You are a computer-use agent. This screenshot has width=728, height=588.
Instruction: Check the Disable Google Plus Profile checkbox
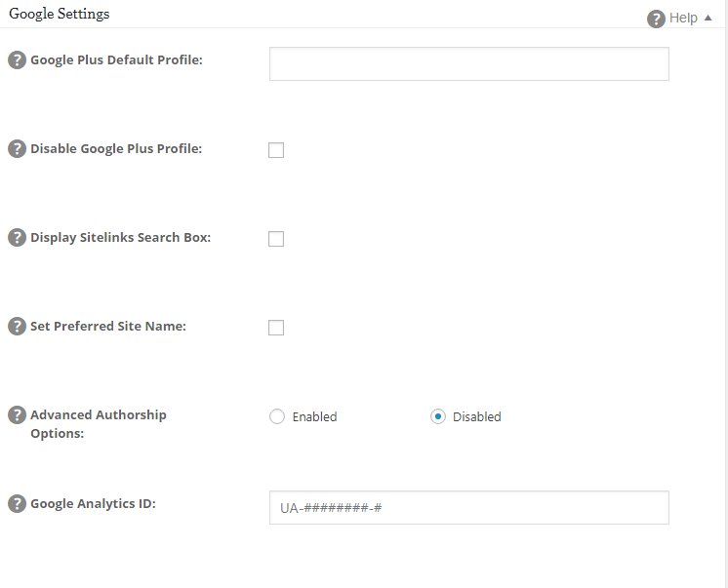click(276, 150)
